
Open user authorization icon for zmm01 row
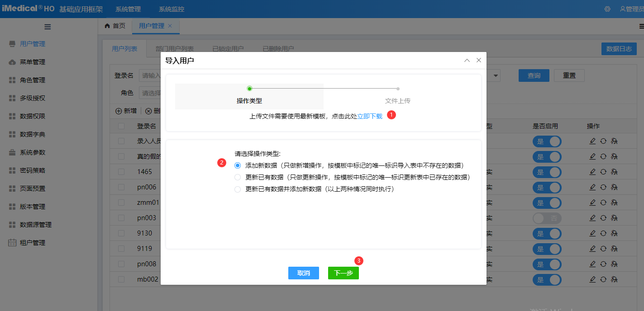pyautogui.click(x=614, y=203)
